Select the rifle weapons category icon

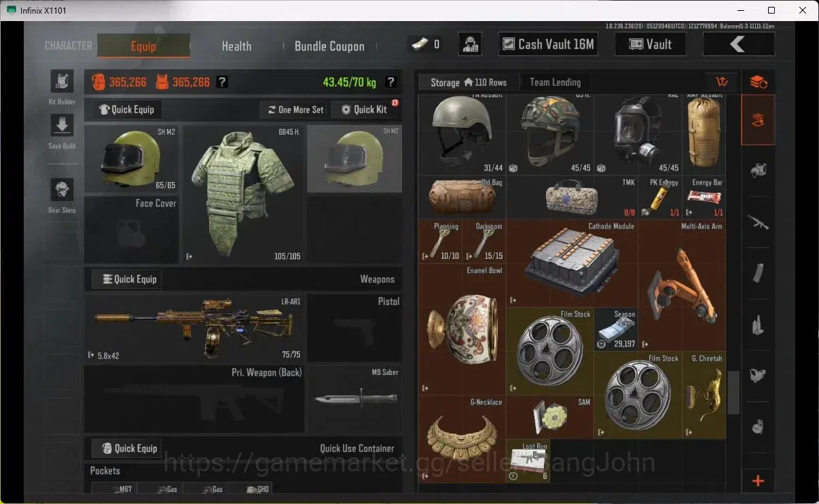[758, 222]
